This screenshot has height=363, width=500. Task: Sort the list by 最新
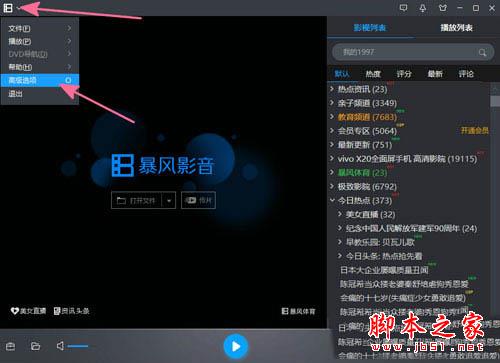coord(435,74)
